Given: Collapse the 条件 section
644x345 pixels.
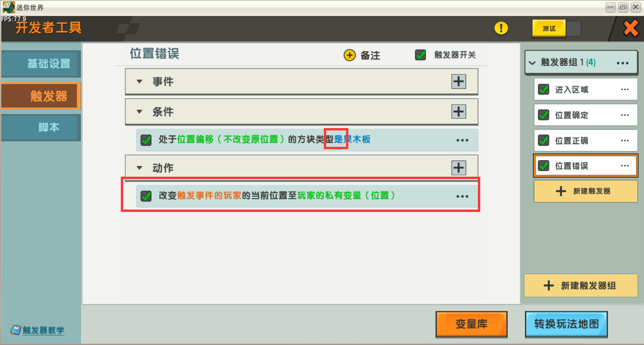Looking at the screenshot, I should 140,112.
